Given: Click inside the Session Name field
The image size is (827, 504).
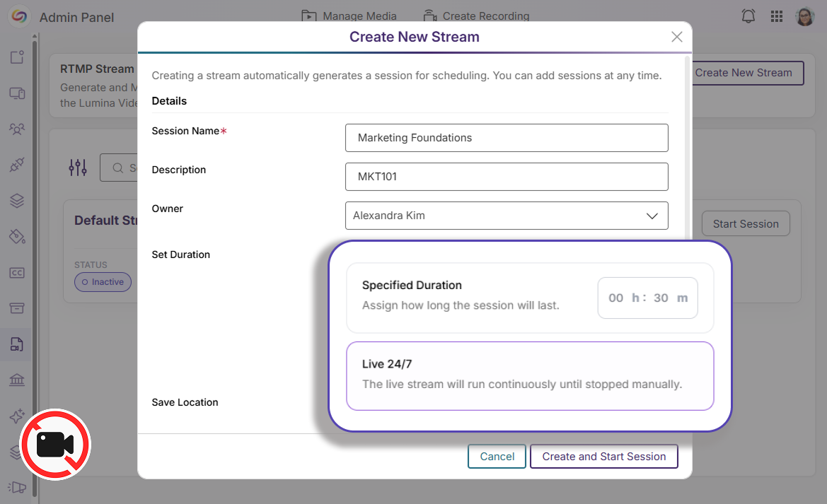Looking at the screenshot, I should coord(507,137).
